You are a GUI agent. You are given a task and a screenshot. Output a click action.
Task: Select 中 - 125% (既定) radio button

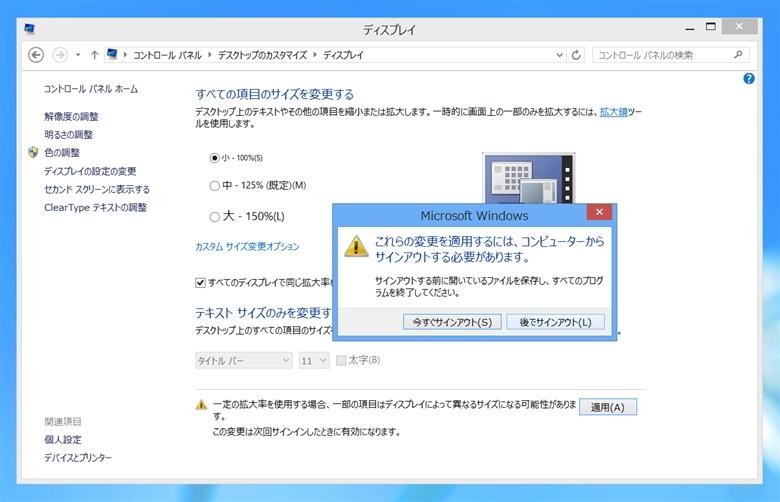214,186
